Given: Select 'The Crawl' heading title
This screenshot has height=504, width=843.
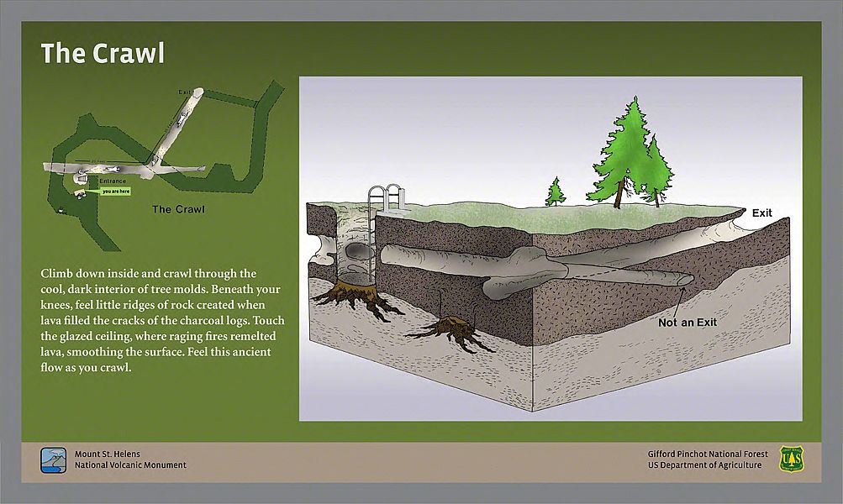Looking at the screenshot, I should click(x=103, y=54).
